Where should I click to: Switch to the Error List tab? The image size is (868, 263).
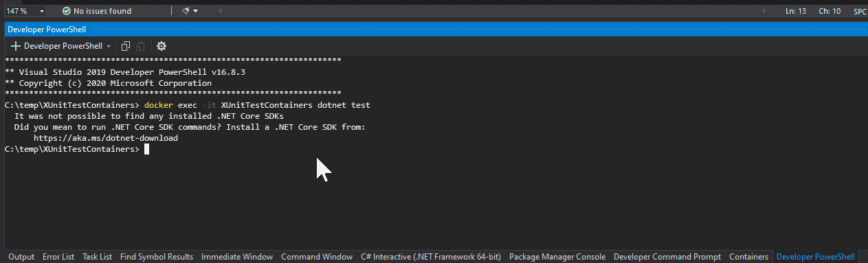pyautogui.click(x=58, y=257)
